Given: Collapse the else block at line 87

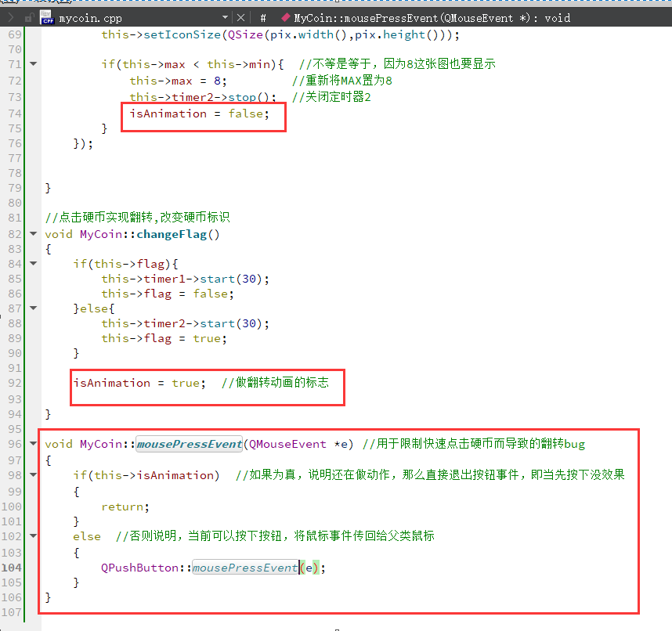Looking at the screenshot, I should click(x=34, y=308).
